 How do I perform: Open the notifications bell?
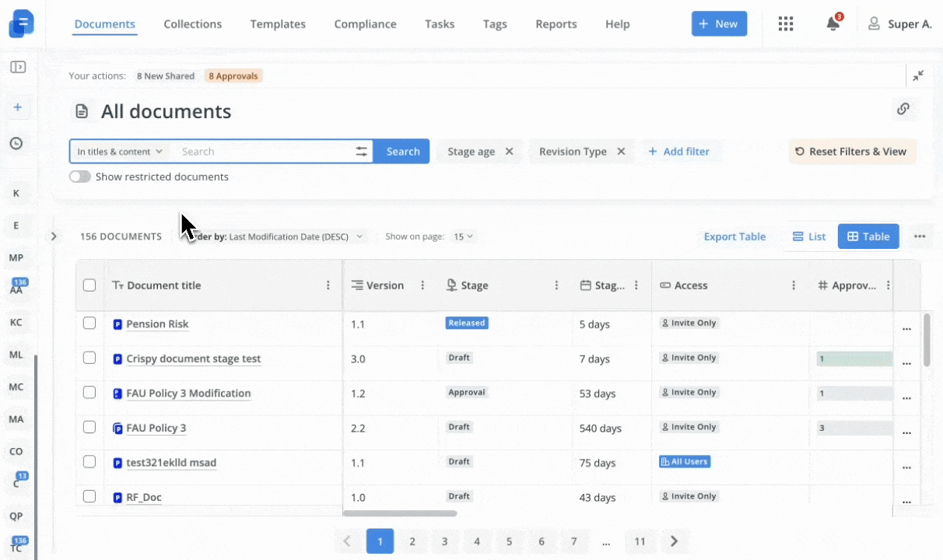pos(833,24)
